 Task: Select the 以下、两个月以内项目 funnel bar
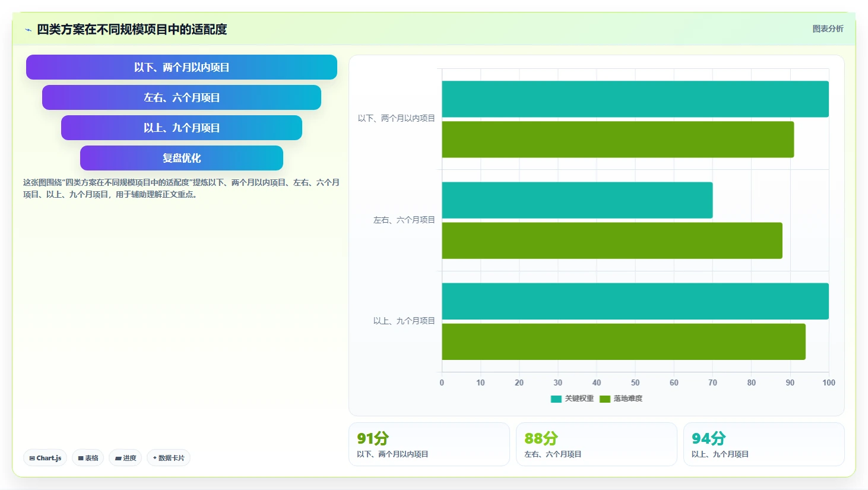pos(182,67)
